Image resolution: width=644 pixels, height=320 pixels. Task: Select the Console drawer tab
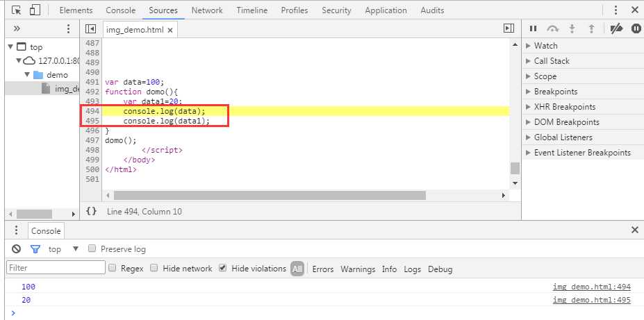coord(46,231)
